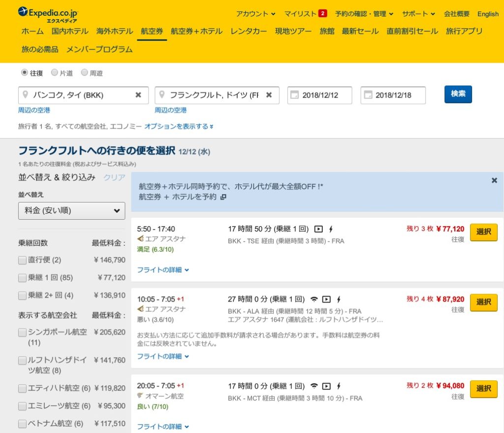The image size is (504, 433).
Task: Check the ベトナム航空 (6) filter
Action: [22, 424]
